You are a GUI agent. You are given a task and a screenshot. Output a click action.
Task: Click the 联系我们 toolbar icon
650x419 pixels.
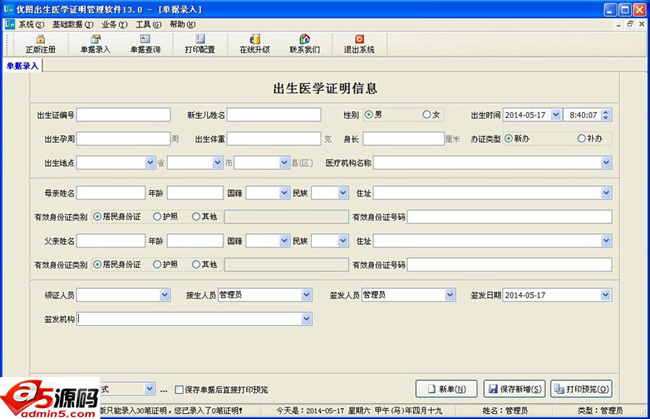tap(305, 44)
